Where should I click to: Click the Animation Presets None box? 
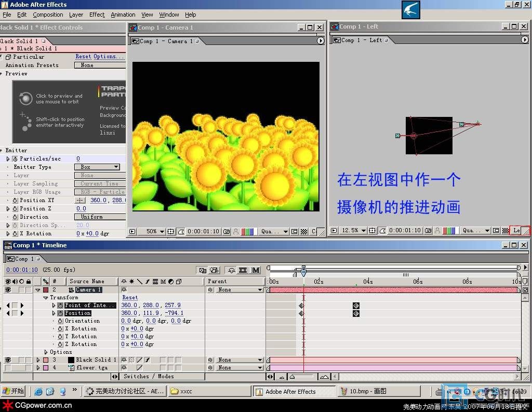point(100,65)
